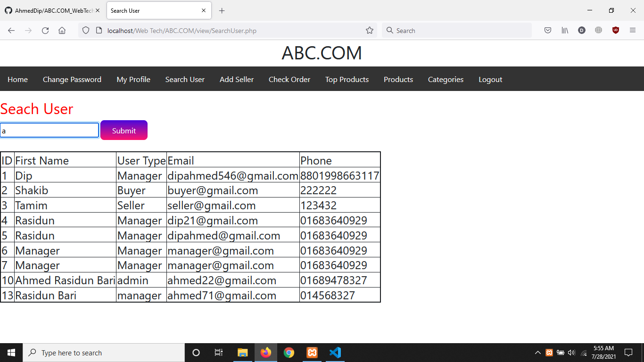This screenshot has height=362, width=644.
Task: Open the speaker volume control
Action: (571, 352)
